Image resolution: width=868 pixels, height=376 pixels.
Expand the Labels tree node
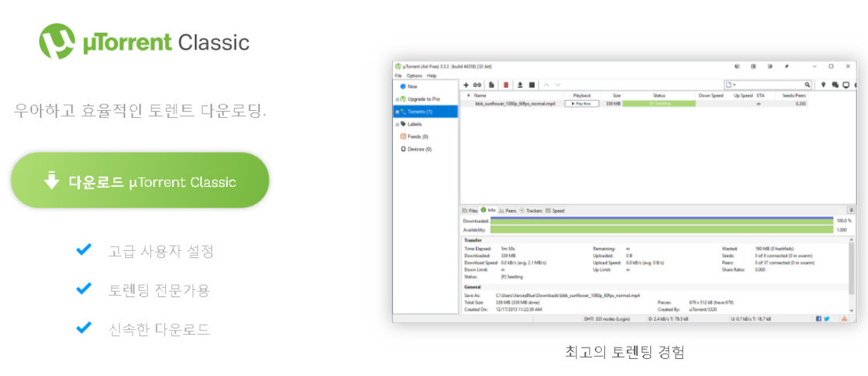[396, 124]
